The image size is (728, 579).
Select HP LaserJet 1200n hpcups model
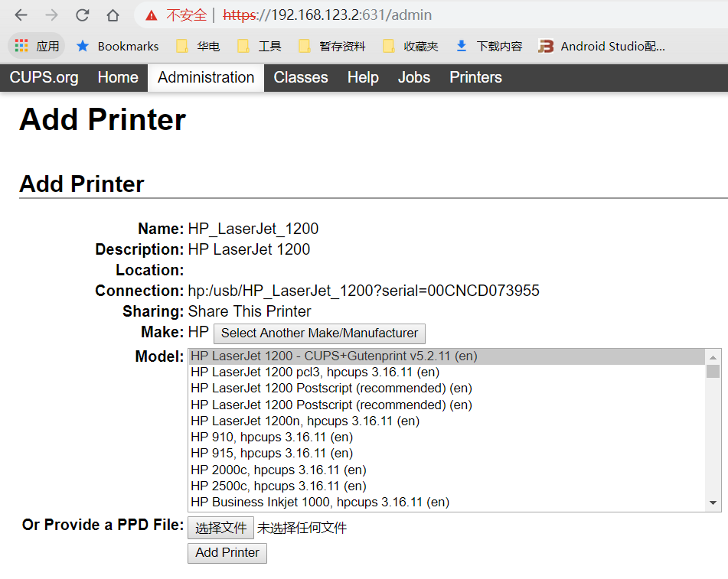click(x=447, y=421)
